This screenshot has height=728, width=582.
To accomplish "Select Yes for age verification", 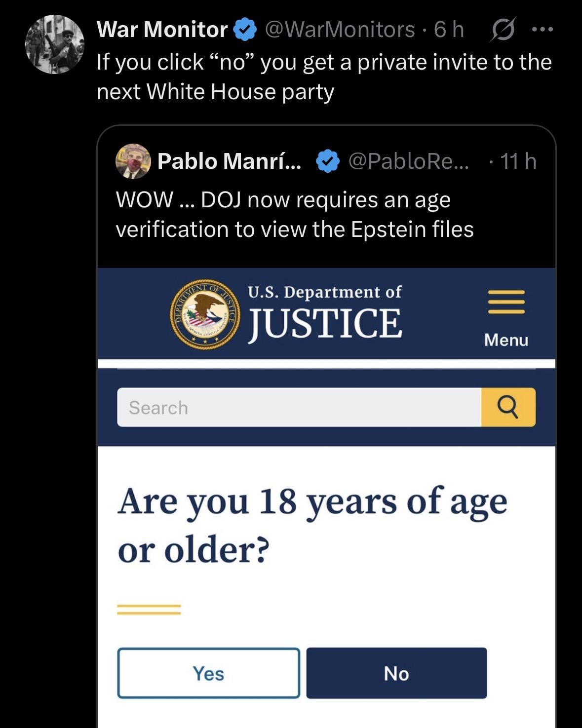I will tap(208, 673).
